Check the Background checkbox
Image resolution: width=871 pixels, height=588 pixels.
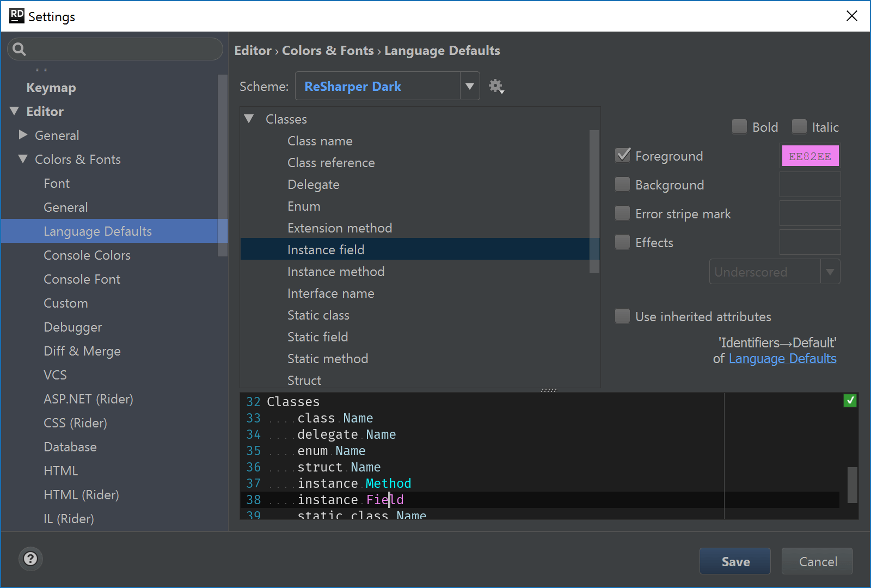[x=622, y=185]
